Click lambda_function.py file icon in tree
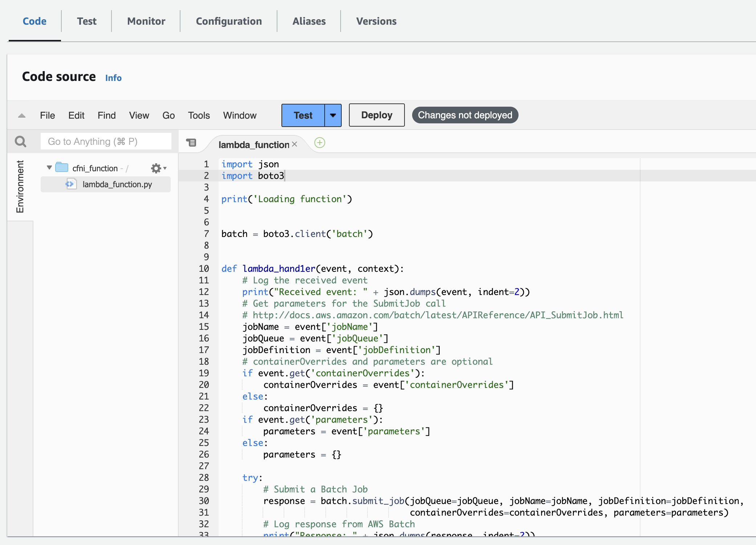This screenshot has width=756, height=545. (70, 184)
